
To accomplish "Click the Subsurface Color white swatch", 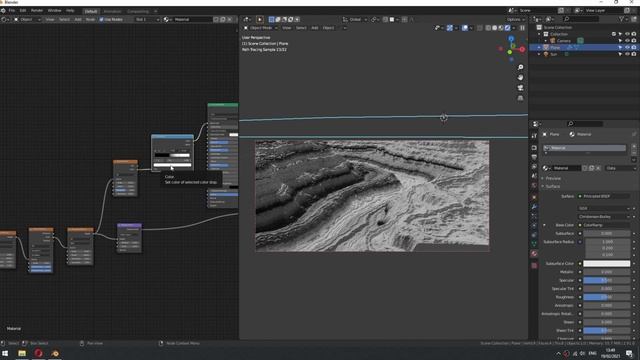I will pos(607,264).
